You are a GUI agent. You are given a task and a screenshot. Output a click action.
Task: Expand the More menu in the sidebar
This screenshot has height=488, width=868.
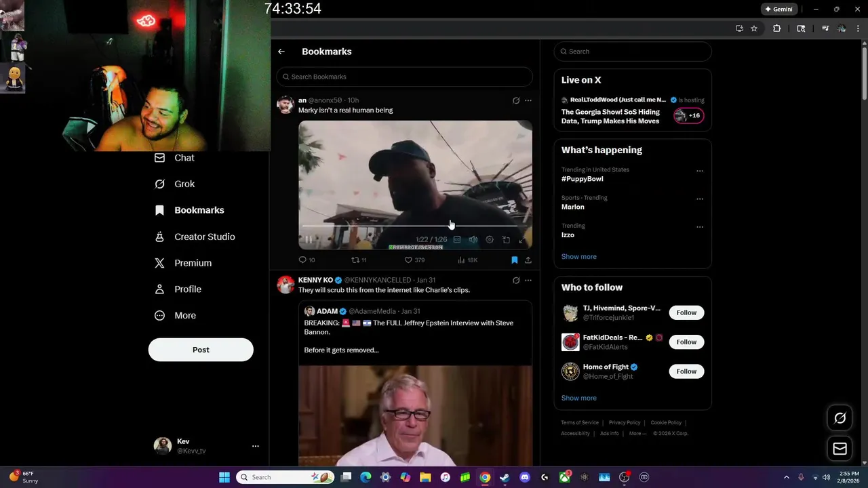point(175,316)
